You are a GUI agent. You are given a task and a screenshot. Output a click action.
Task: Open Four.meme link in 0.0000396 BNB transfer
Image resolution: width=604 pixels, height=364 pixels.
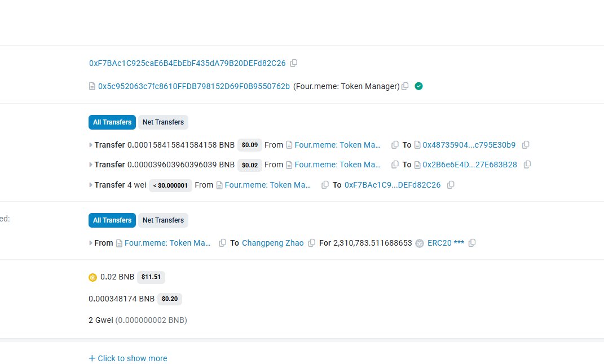(337, 165)
